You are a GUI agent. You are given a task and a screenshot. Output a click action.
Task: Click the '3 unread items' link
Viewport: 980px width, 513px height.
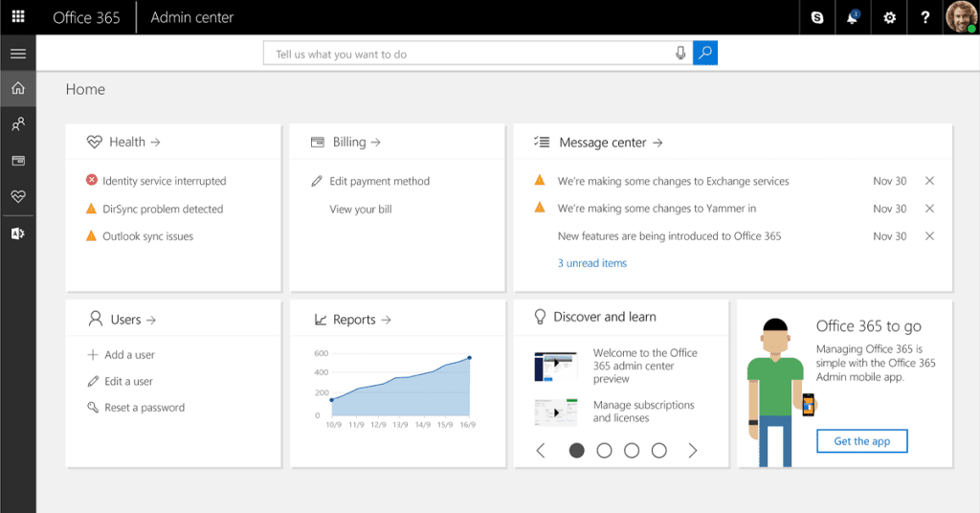591,263
